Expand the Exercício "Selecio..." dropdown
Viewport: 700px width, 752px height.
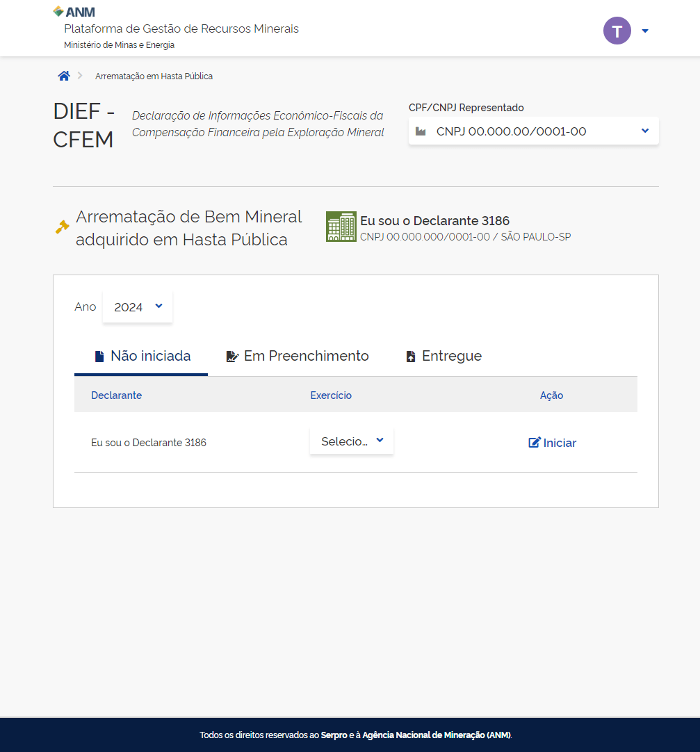tap(352, 441)
